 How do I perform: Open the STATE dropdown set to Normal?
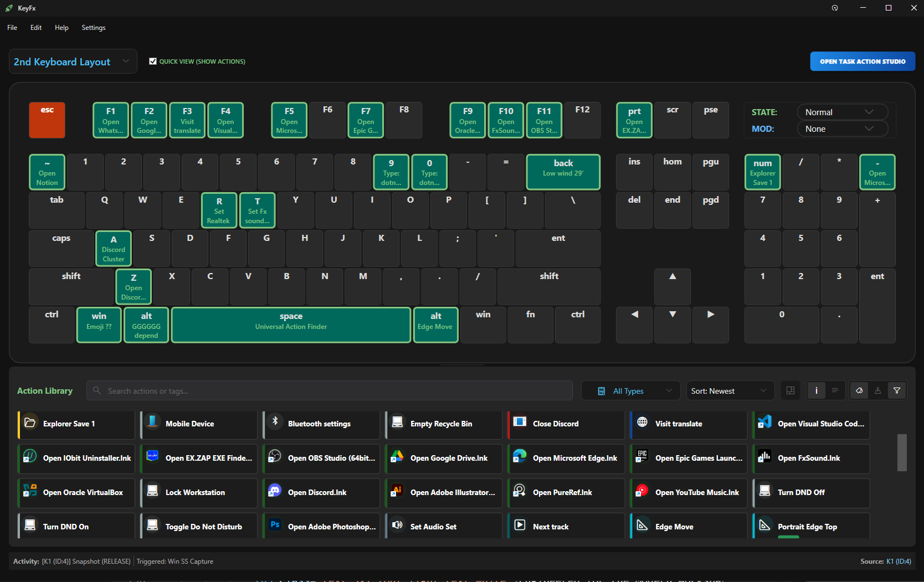(x=841, y=111)
